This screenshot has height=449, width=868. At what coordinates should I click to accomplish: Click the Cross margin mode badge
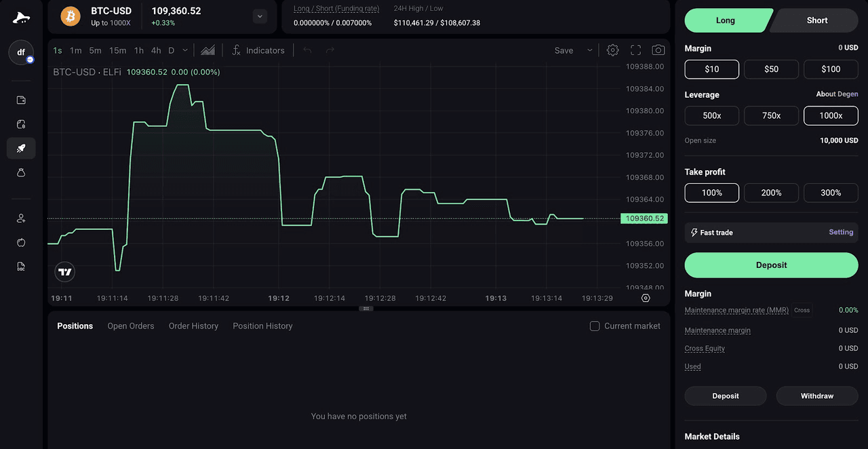pyautogui.click(x=802, y=310)
